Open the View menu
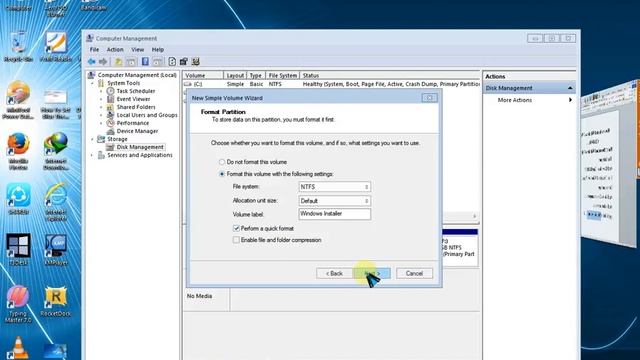 [138, 49]
